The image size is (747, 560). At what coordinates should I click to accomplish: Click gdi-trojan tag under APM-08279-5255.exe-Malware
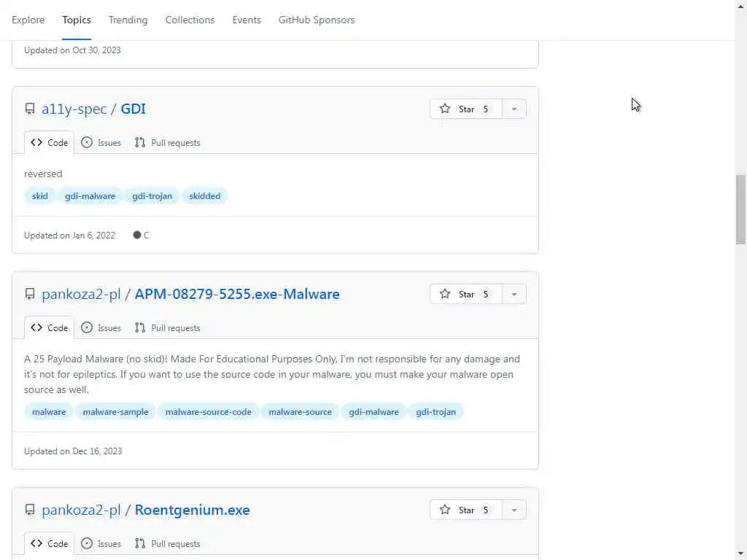point(436,412)
